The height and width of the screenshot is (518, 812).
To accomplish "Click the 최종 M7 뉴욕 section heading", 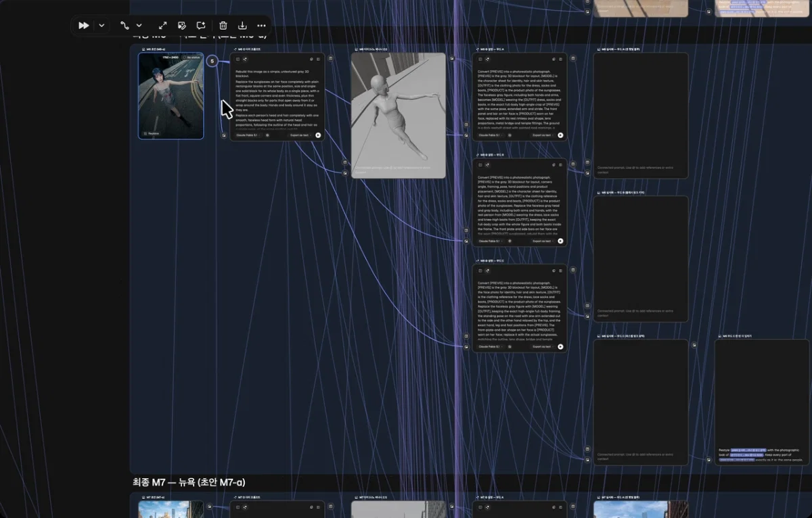I will (x=189, y=482).
